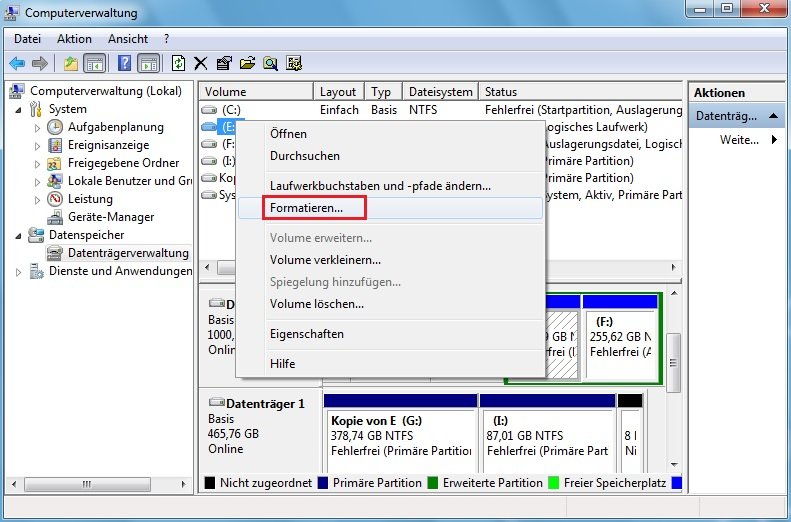Click the last settings list toolbar icon
This screenshot has width=791, height=522.
pos(294,64)
